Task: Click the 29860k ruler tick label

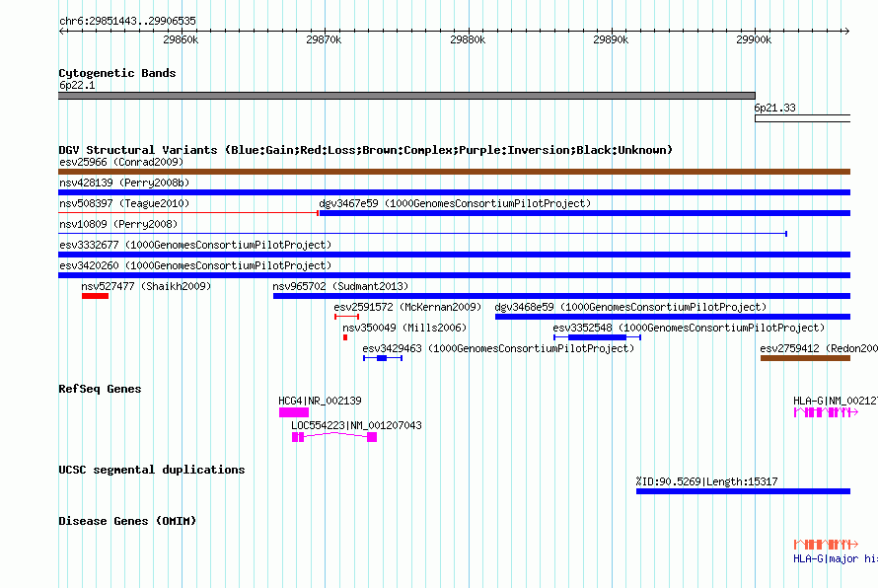Action: [181, 39]
